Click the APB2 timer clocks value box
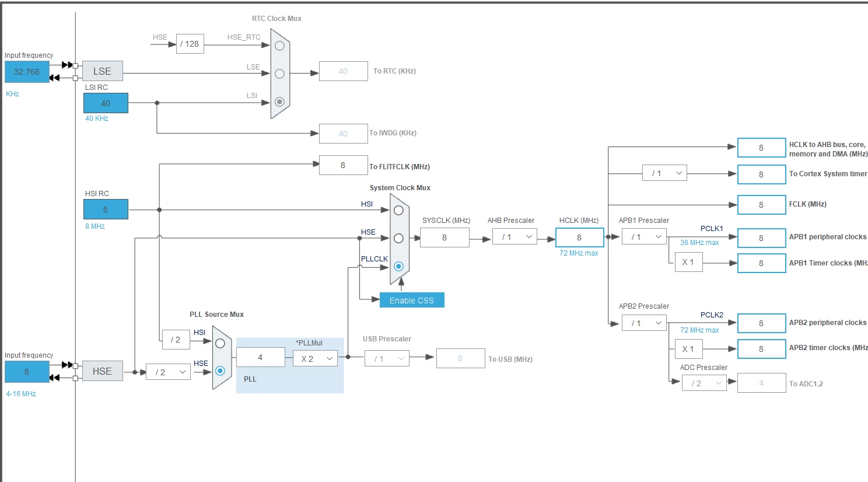 [761, 349]
